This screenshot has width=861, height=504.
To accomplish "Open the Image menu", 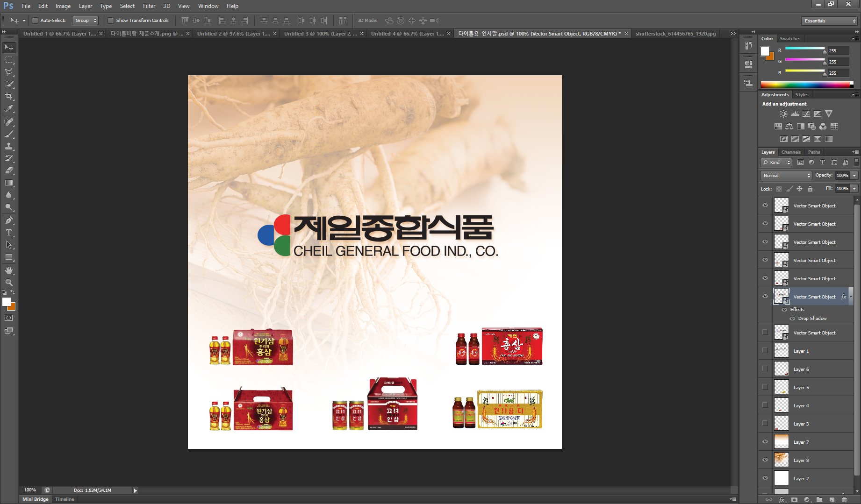I will tap(63, 6).
